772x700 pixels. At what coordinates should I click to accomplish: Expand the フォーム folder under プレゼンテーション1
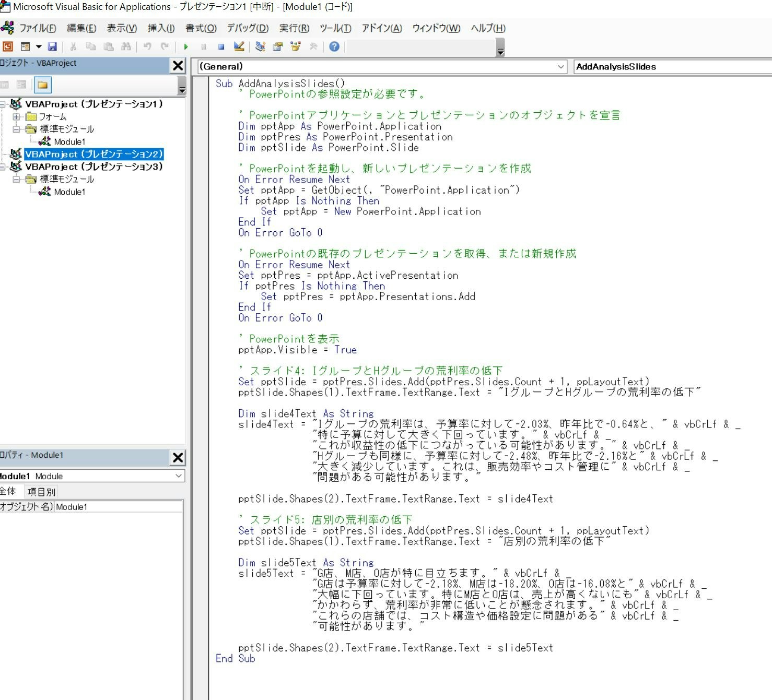(x=16, y=116)
